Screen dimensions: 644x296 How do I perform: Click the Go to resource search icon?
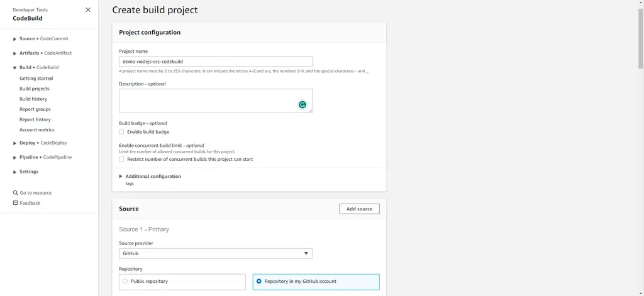point(16,192)
